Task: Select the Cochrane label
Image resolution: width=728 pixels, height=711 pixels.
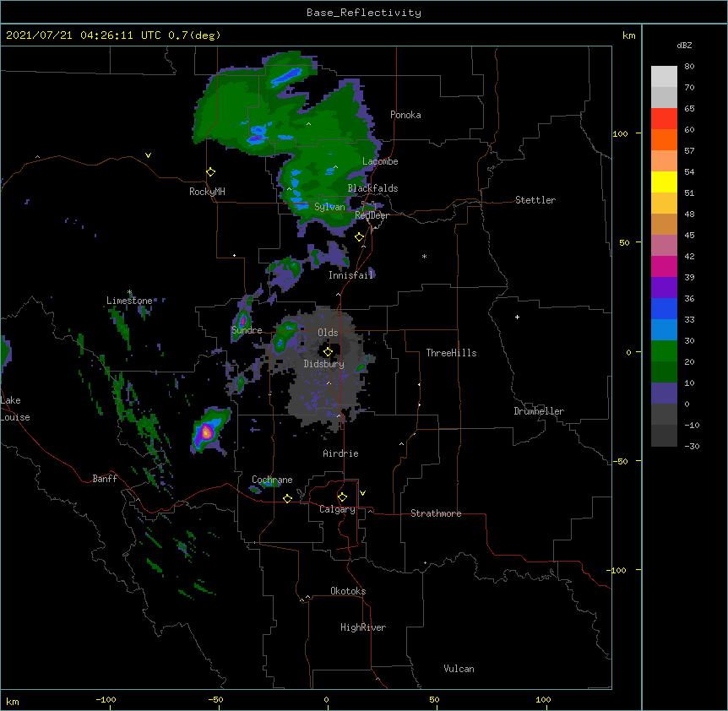Action: click(x=272, y=480)
